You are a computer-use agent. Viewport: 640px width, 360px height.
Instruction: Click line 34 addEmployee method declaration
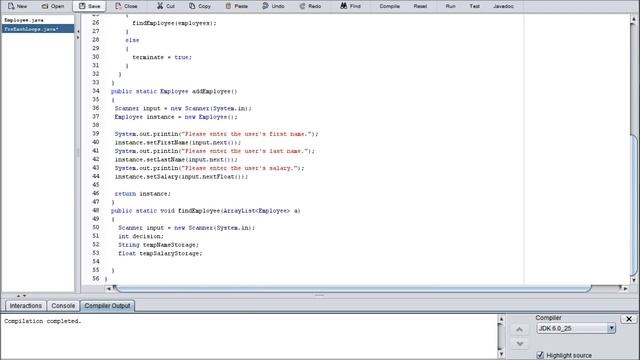point(174,91)
